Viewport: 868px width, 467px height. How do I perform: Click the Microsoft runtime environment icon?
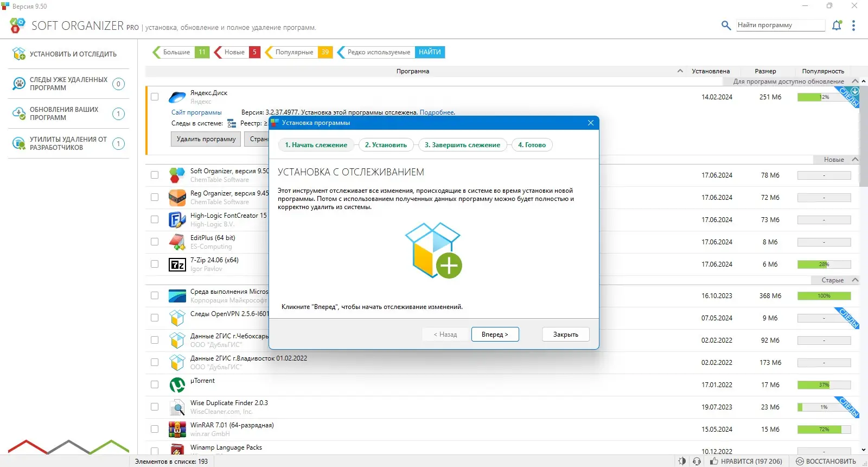point(177,296)
